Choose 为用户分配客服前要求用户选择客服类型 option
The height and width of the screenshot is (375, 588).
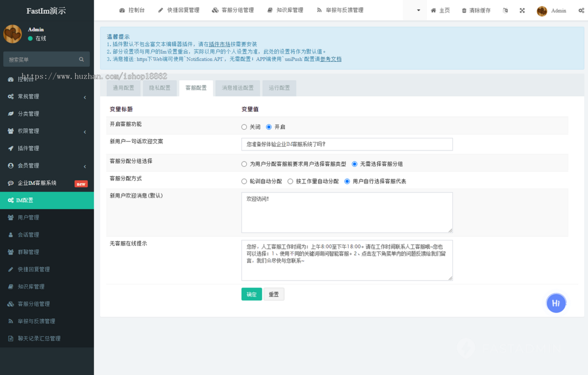tap(244, 164)
